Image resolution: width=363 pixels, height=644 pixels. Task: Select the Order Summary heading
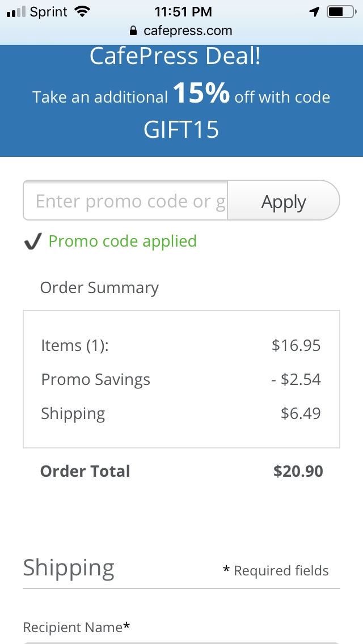99,287
